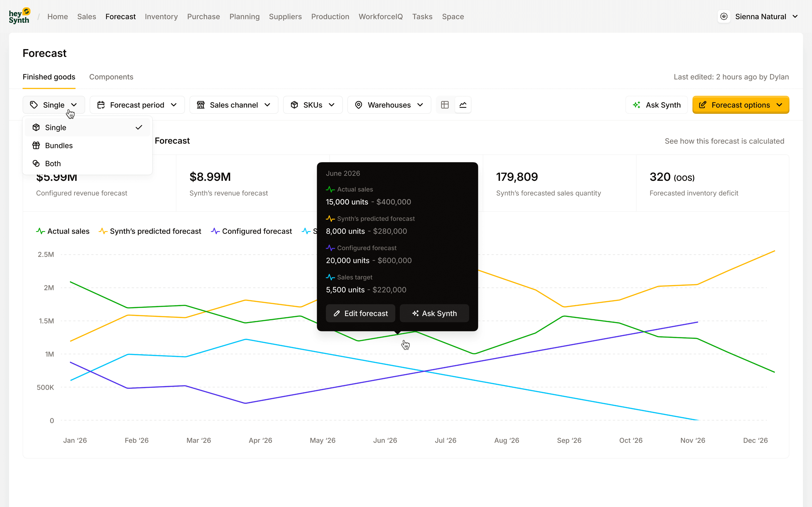Switch to table view icon
Viewport: 812px width, 507px height.
445,105
